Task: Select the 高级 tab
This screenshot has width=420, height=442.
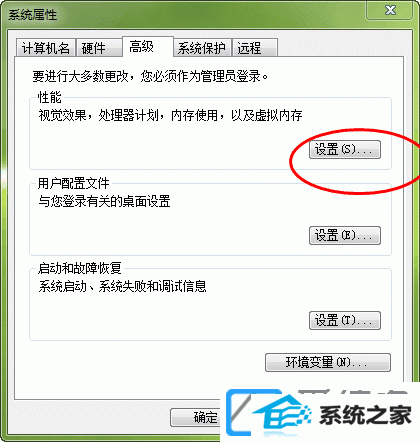Action: click(148, 47)
